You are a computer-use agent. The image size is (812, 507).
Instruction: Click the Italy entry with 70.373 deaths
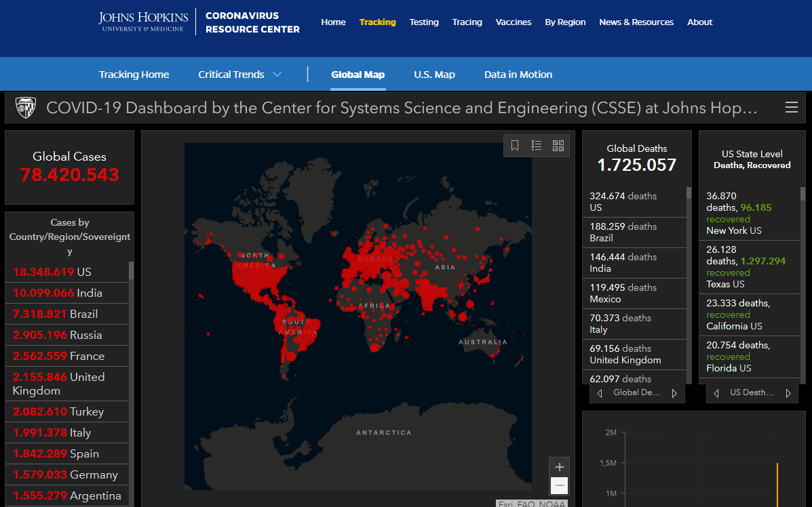634,324
